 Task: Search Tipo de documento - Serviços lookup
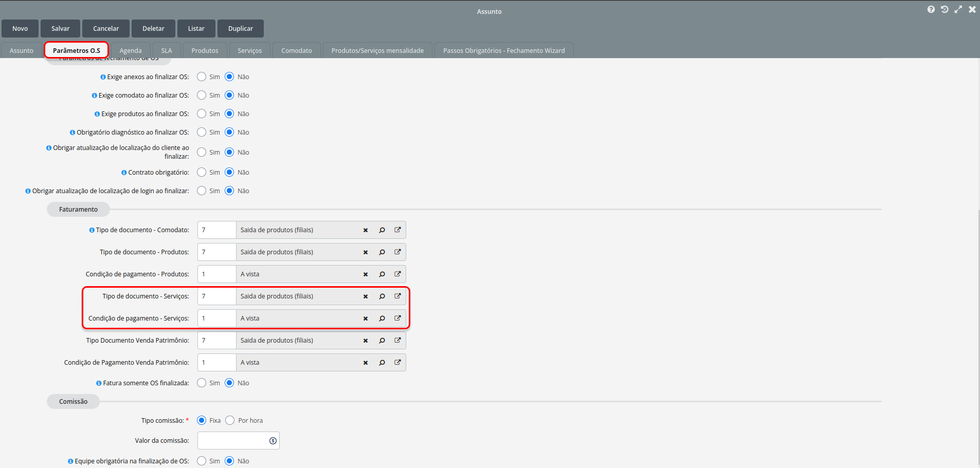coord(382,296)
